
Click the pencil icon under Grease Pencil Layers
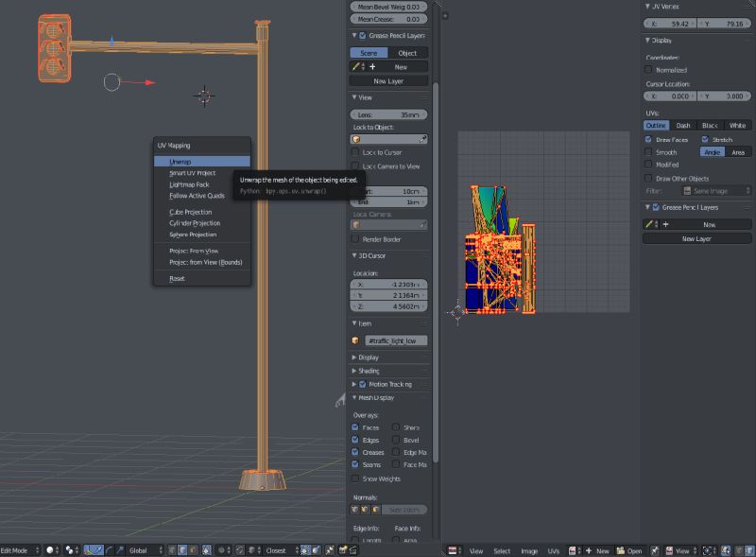click(651, 223)
